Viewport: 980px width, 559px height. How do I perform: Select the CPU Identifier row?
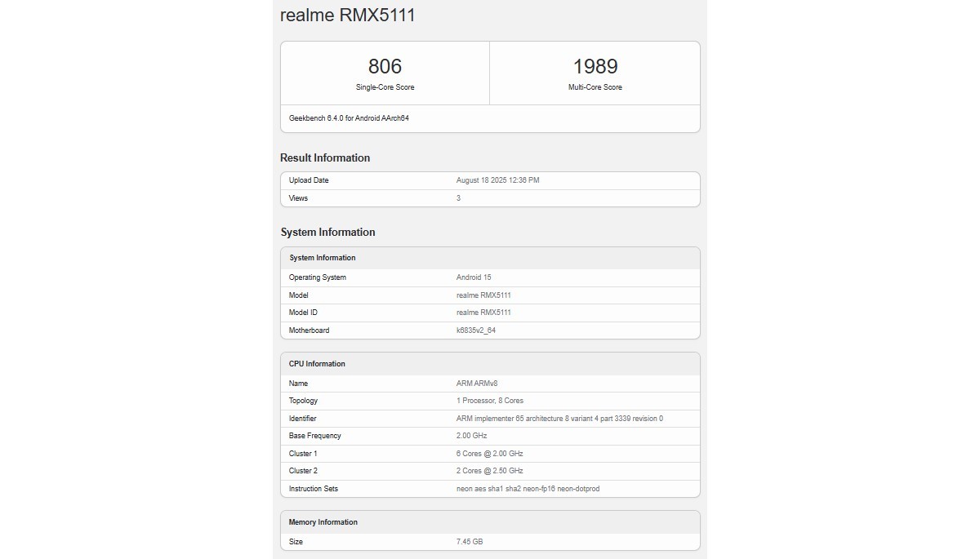[559, 418]
